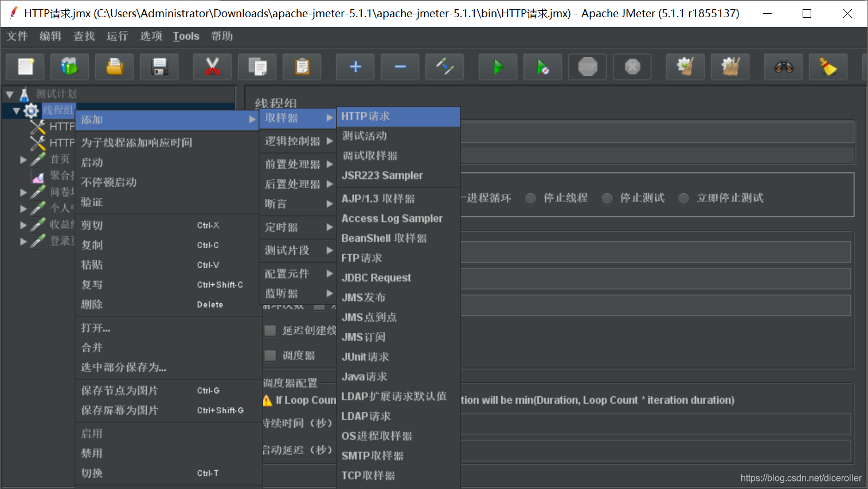Click the Copy toolbar icon
Viewport: 868px width, 489px height.
click(x=257, y=66)
